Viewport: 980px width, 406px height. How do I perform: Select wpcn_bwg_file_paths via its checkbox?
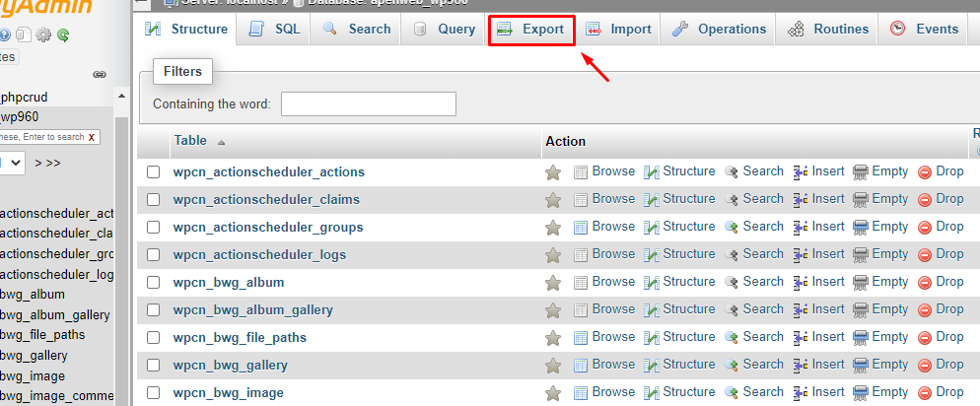point(153,338)
